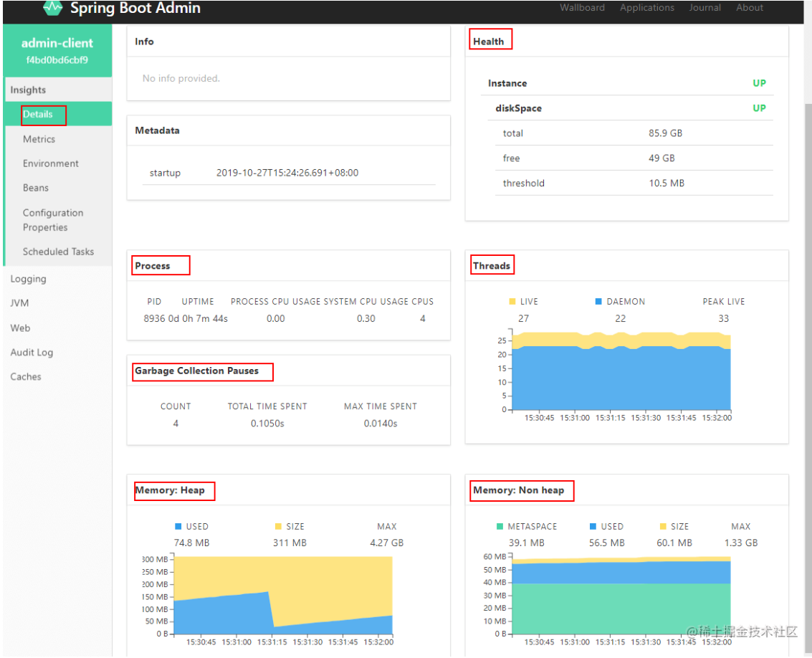Expand the JVM sidebar section
This screenshot has height=658, width=812.
point(19,303)
